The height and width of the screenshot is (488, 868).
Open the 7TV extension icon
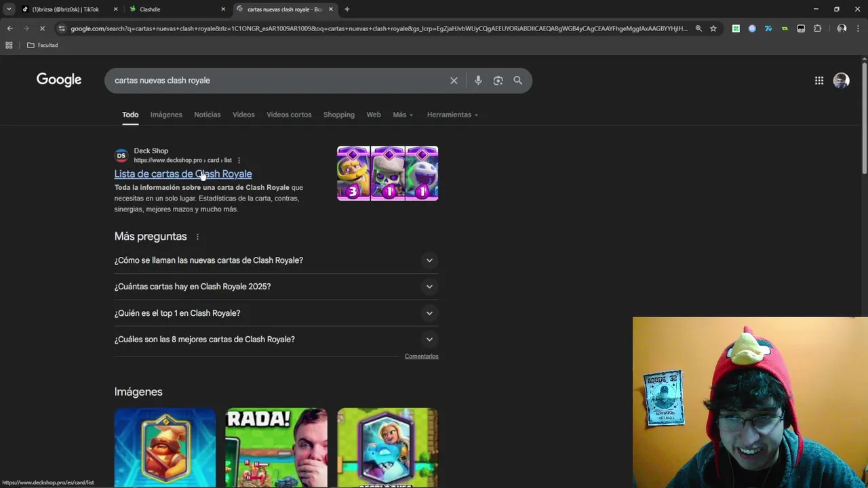(x=768, y=28)
